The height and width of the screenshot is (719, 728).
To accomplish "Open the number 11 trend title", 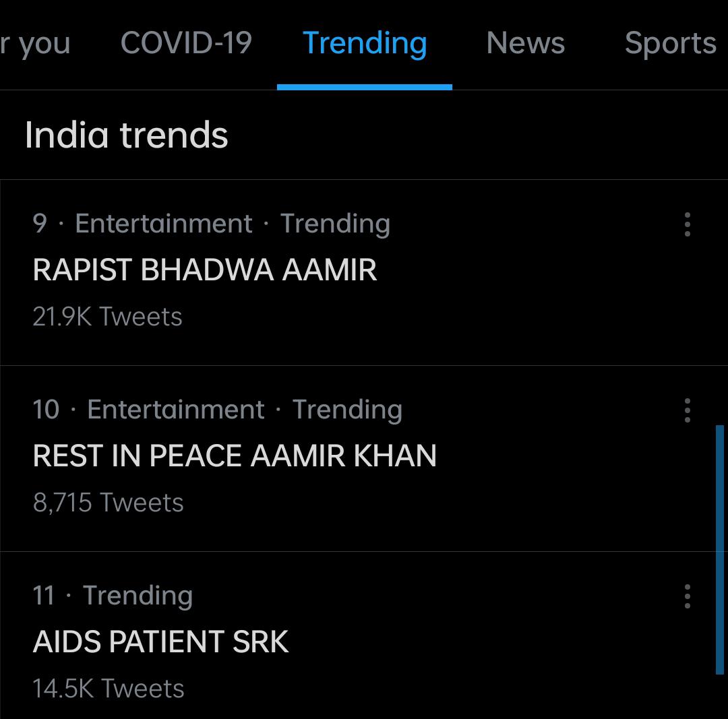I will pyautogui.click(x=160, y=642).
